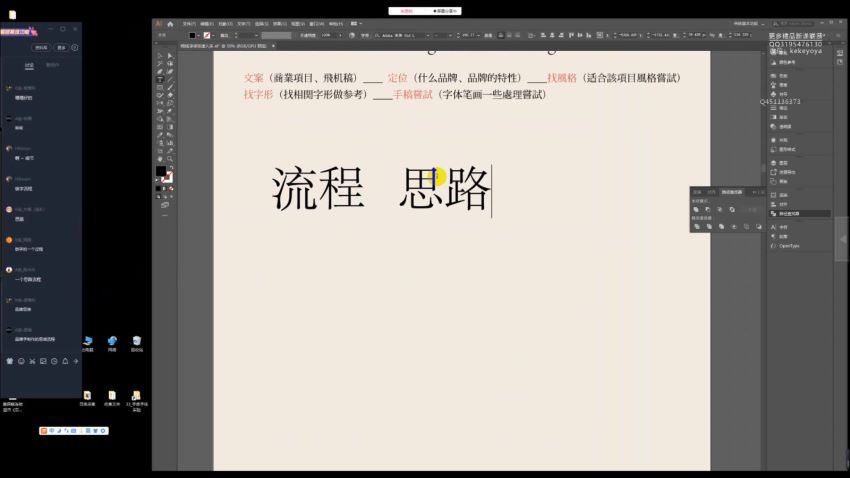Click send arrow in chat window
Viewport: 850px width, 478px height.
pyautogui.click(x=76, y=361)
